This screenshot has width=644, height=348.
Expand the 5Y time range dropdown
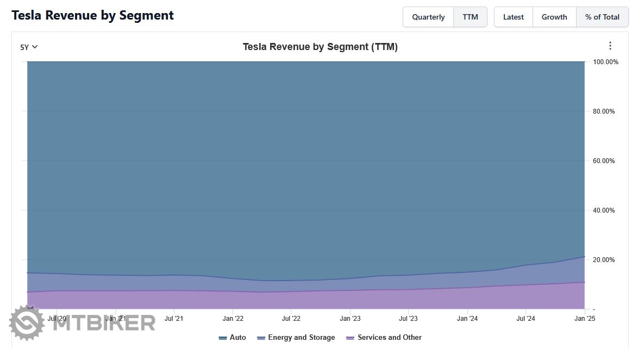click(x=29, y=47)
